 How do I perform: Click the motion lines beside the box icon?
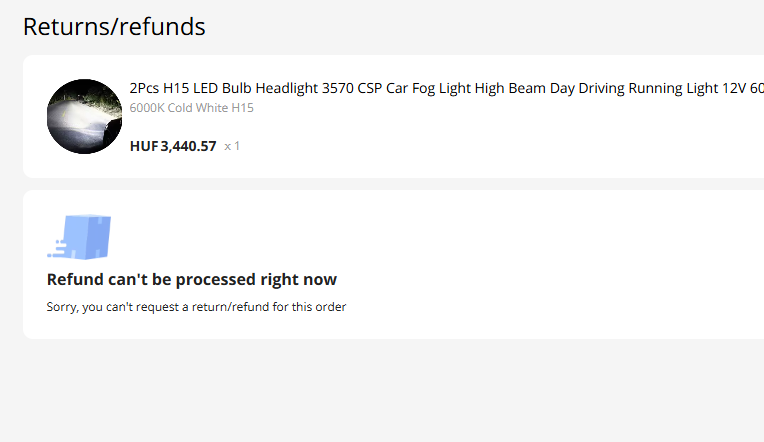tap(57, 246)
